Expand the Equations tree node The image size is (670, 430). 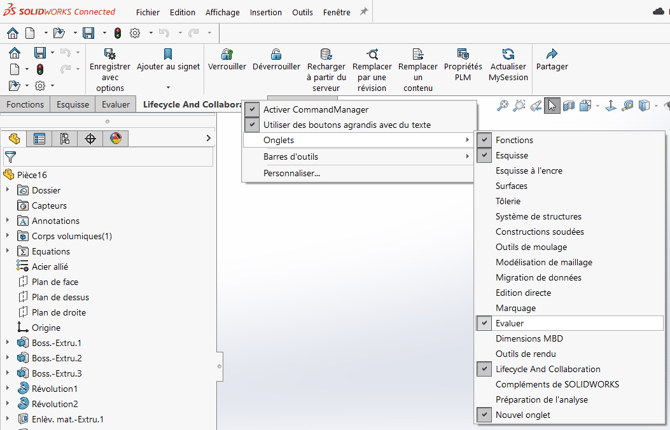[7, 250]
